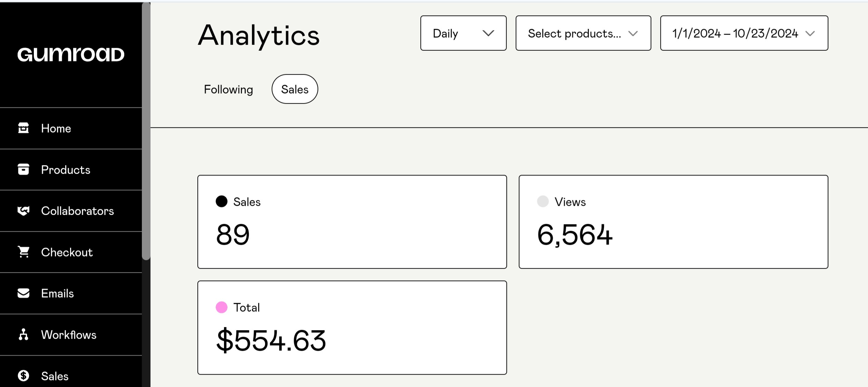Select the Sales pill tab
The height and width of the screenshot is (387, 868).
pos(295,89)
